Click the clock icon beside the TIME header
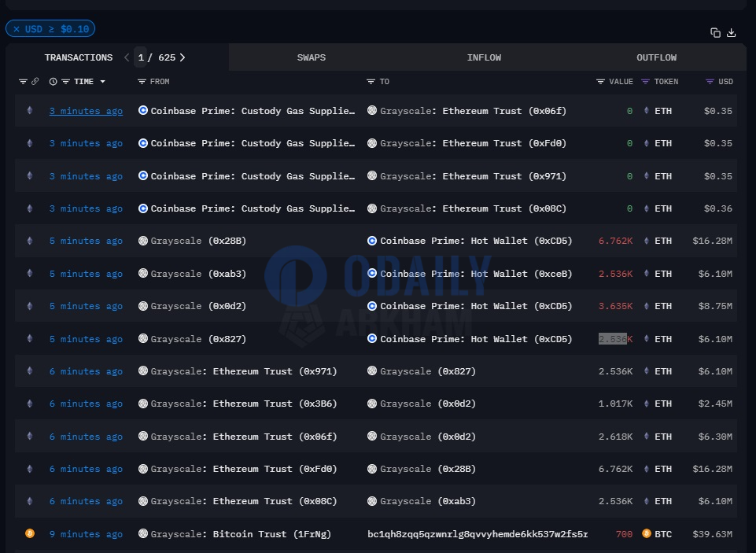This screenshot has height=553, width=756. click(53, 82)
